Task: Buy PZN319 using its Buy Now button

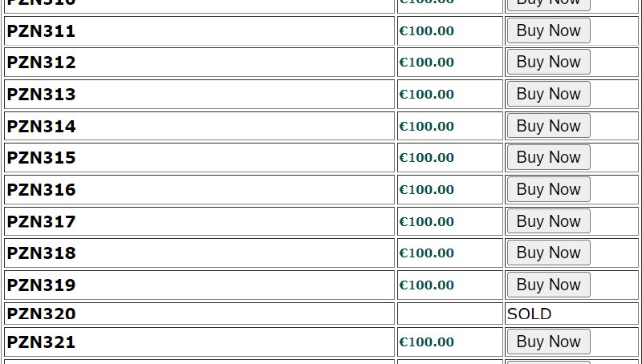Action: (548, 285)
